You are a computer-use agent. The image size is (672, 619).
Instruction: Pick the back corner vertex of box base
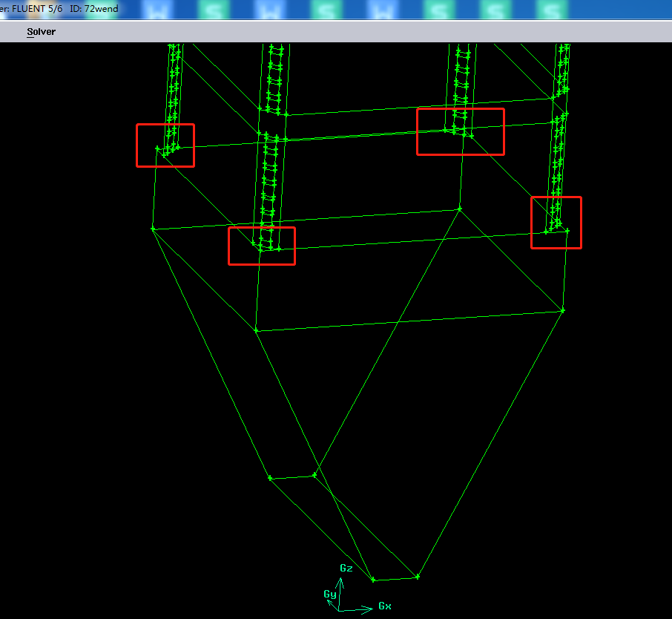pos(459,209)
